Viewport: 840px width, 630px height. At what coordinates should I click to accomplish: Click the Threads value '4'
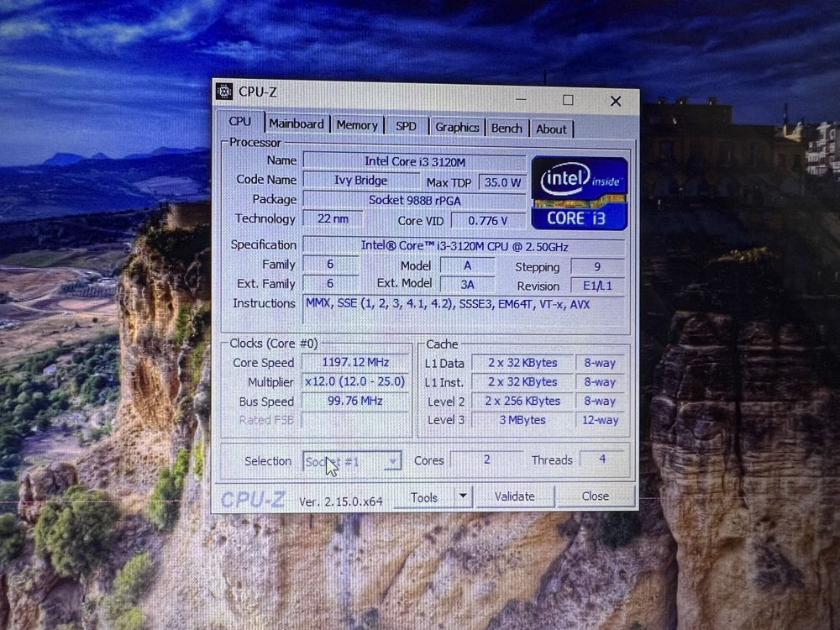pyautogui.click(x=602, y=459)
